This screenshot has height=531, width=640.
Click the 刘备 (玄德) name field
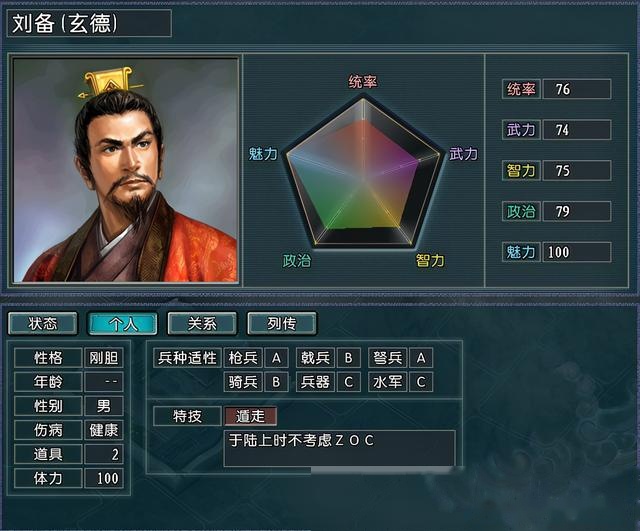tap(89, 23)
